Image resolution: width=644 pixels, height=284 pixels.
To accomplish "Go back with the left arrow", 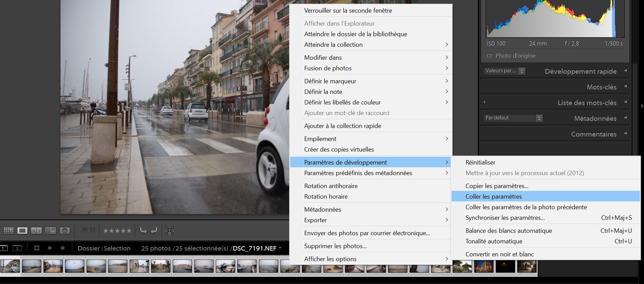I will 50,248.
